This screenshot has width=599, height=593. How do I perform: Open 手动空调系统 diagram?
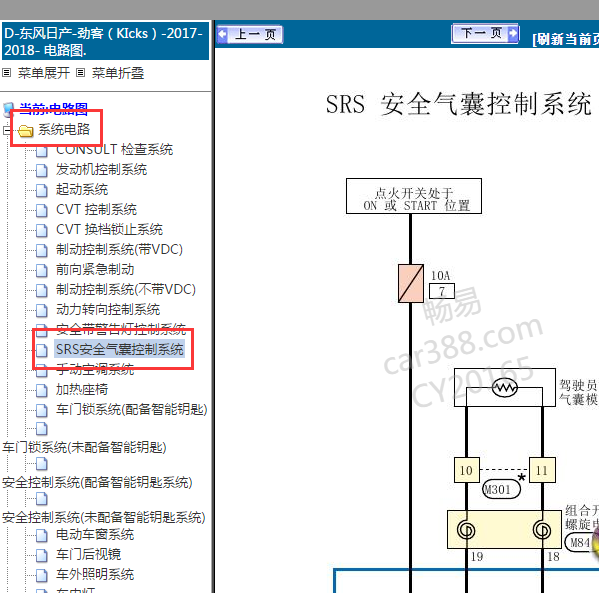(x=95, y=369)
